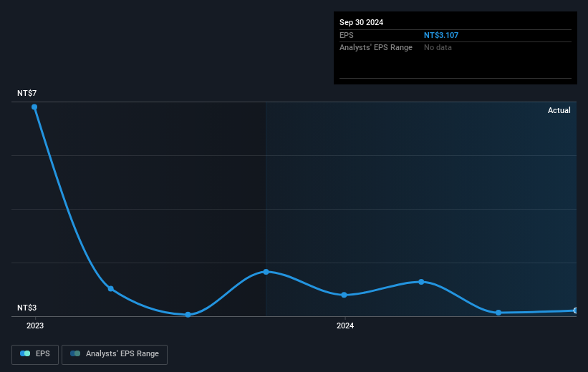Select the data point above the 2024 label
The height and width of the screenshot is (372, 588).
[344, 295]
